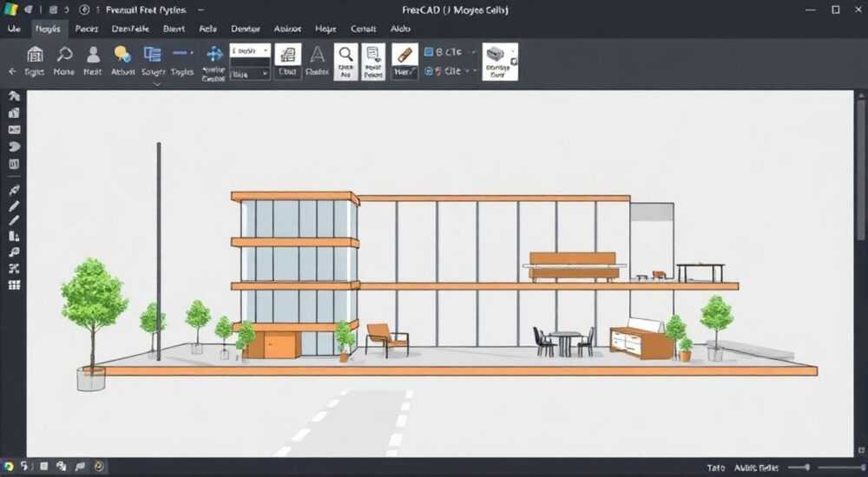Click the small square save icon in title bar
The width and height of the screenshot is (868, 477).
pos(53,10)
